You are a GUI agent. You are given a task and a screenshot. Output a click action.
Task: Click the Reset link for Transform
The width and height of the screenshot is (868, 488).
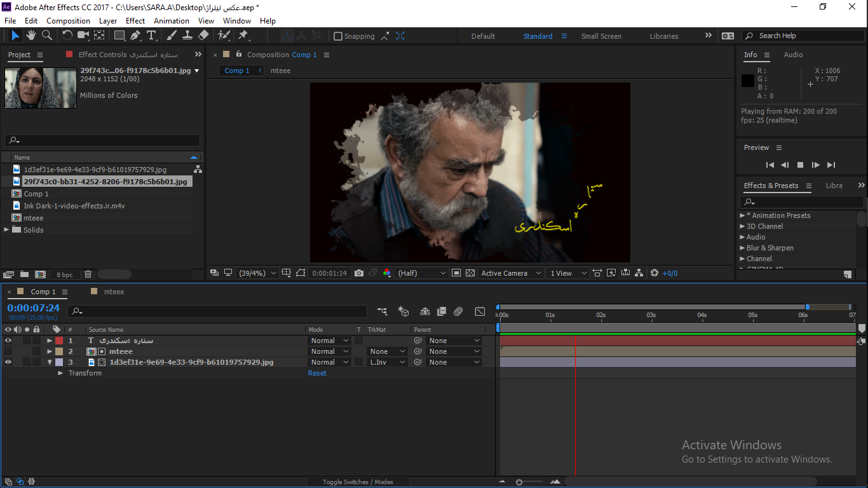point(317,373)
